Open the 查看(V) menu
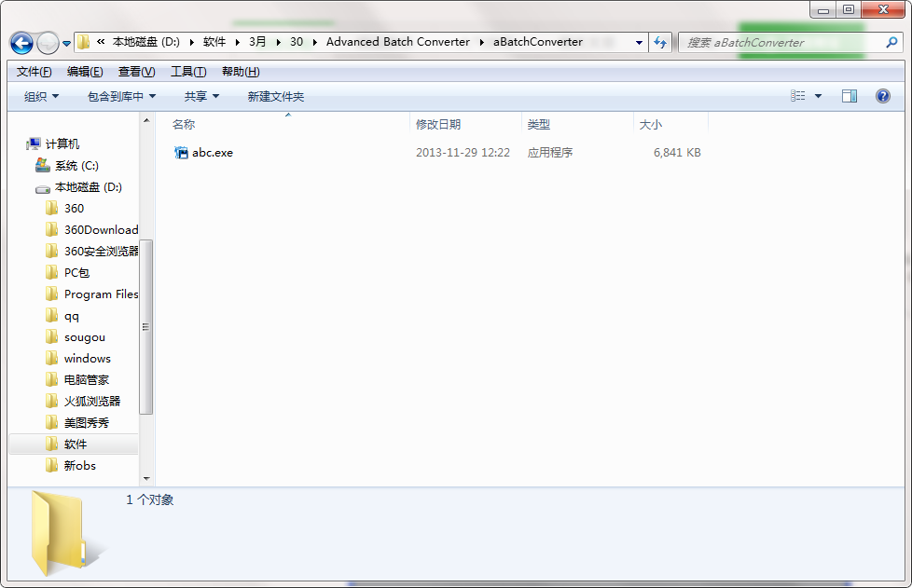912x588 pixels. 137,72
